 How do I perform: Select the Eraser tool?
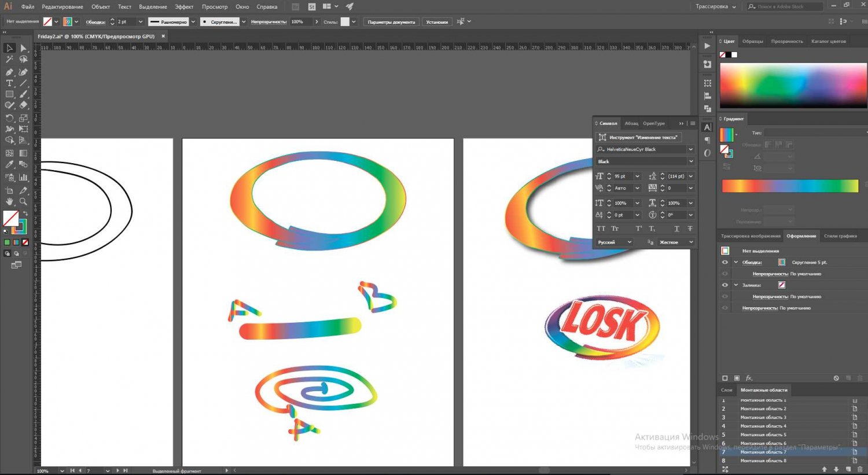(23, 105)
